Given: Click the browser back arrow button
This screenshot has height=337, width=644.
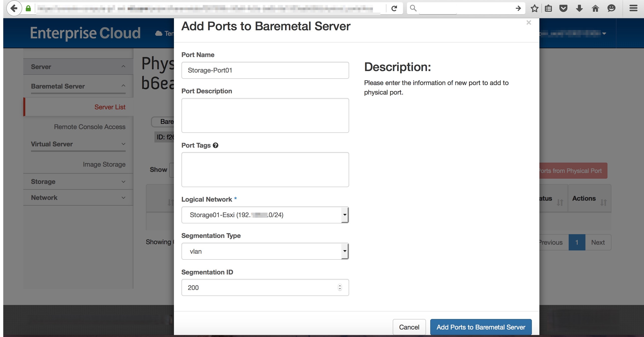Looking at the screenshot, I should tap(14, 8).
